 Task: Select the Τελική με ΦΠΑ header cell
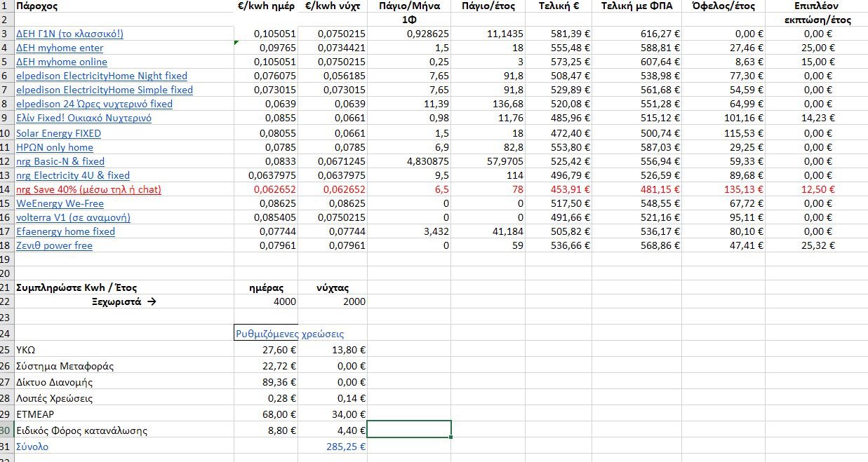pyautogui.click(x=636, y=6)
